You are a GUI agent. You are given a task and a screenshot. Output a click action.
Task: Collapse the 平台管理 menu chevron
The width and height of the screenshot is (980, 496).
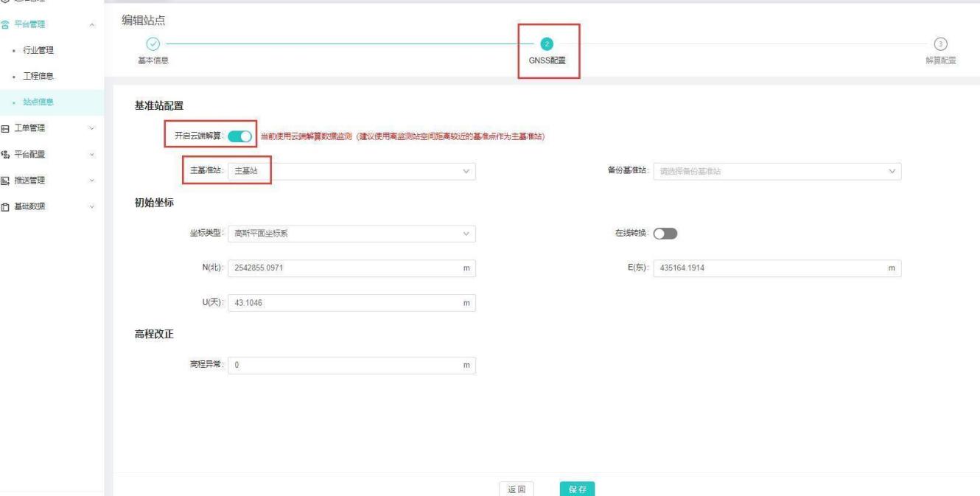[91, 25]
